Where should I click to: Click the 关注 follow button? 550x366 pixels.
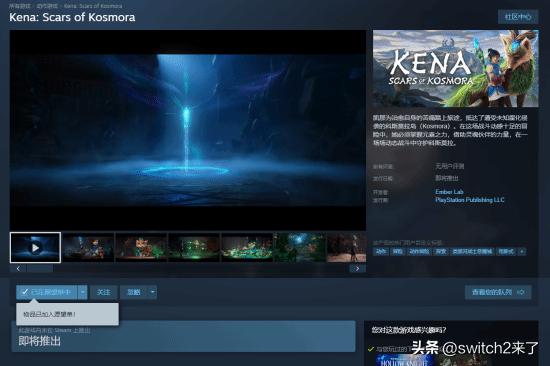103,292
